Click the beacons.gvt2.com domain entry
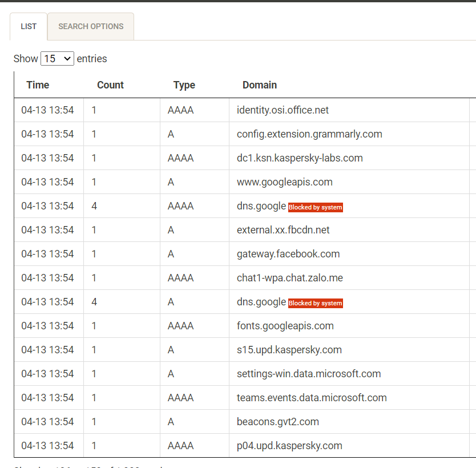The height and width of the screenshot is (468, 476). click(277, 422)
